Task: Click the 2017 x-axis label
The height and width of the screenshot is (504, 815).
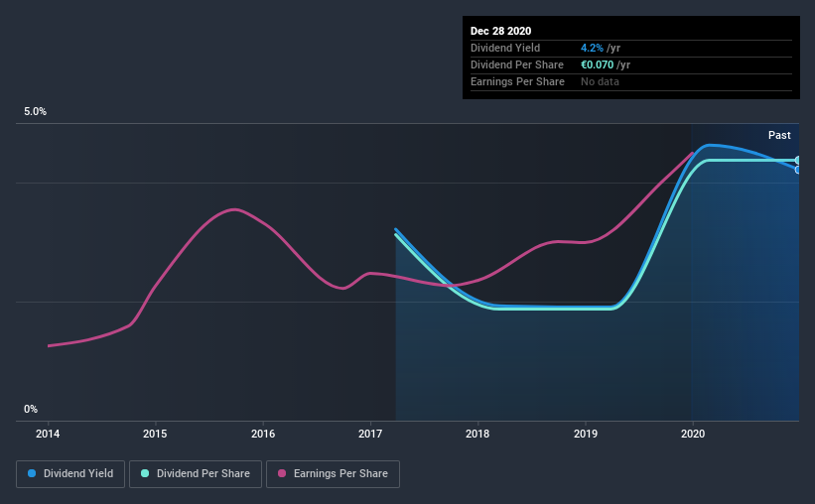Action: (x=370, y=434)
